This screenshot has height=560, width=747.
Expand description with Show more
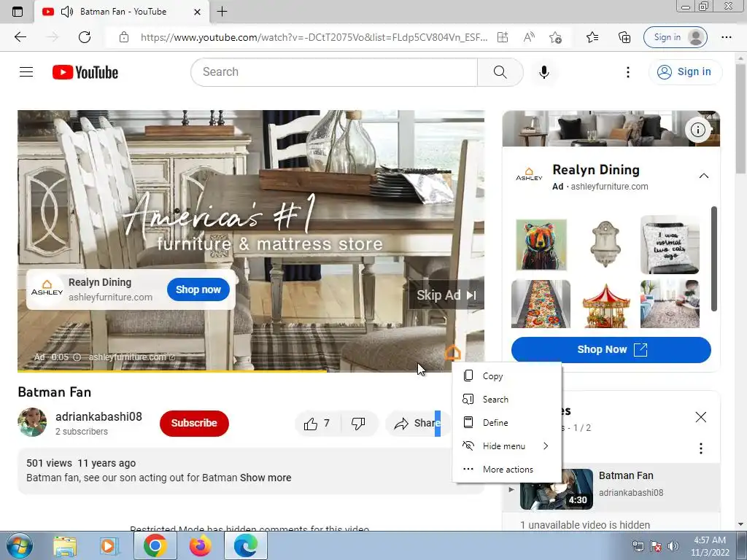coord(266,478)
